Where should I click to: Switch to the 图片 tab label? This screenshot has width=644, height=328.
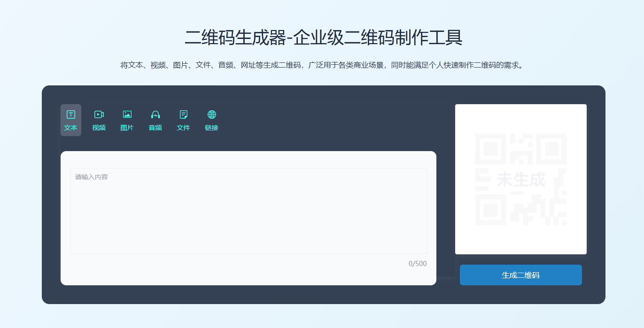(x=127, y=128)
